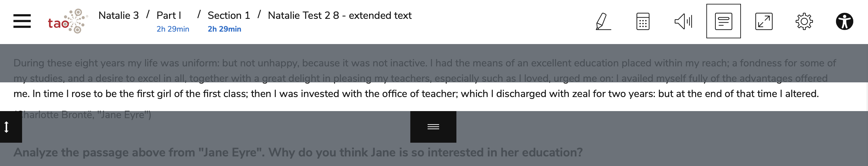868x166 pixels.
Task: Open the settings gear
Action: pos(804,21)
